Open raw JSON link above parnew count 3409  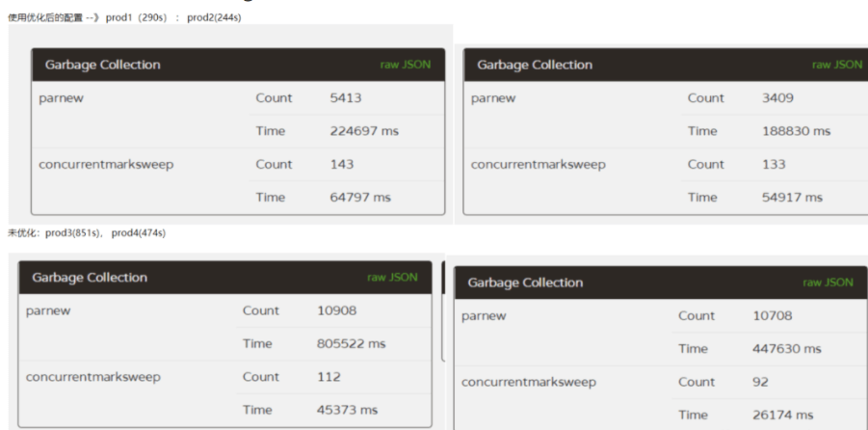click(x=836, y=65)
